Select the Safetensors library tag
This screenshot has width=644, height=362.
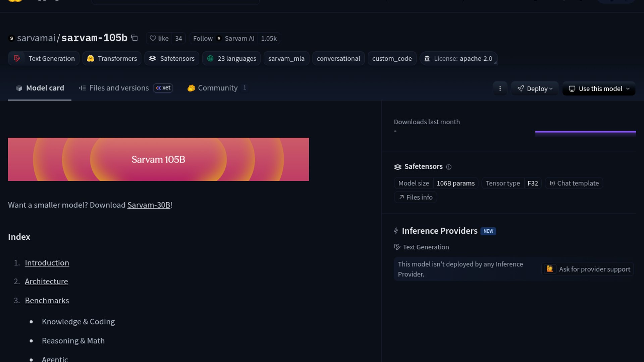[x=172, y=58]
